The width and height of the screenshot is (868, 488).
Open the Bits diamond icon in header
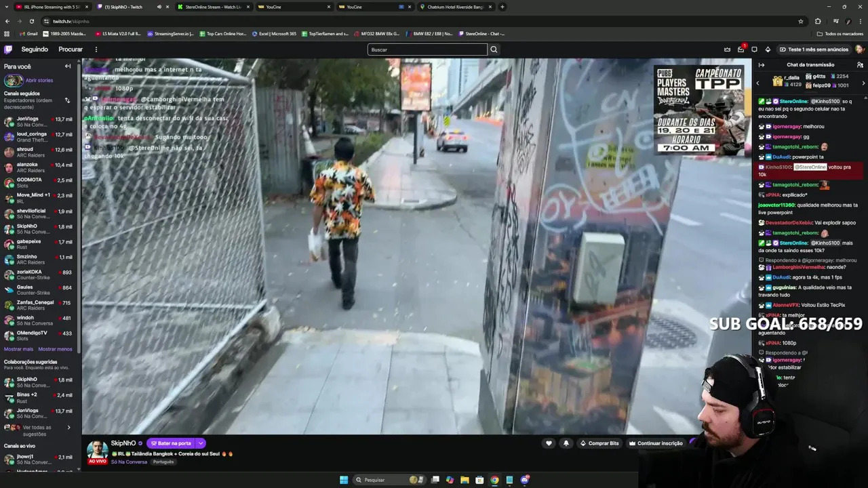click(768, 49)
